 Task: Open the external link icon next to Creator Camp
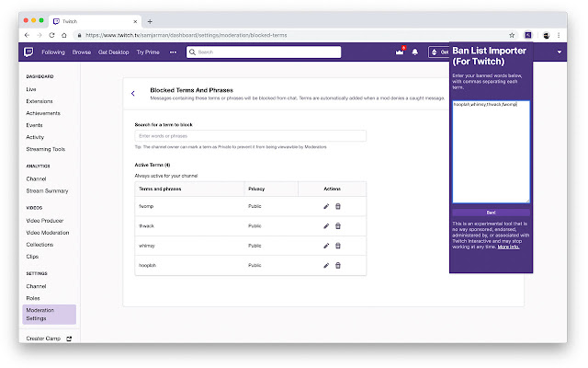69,339
